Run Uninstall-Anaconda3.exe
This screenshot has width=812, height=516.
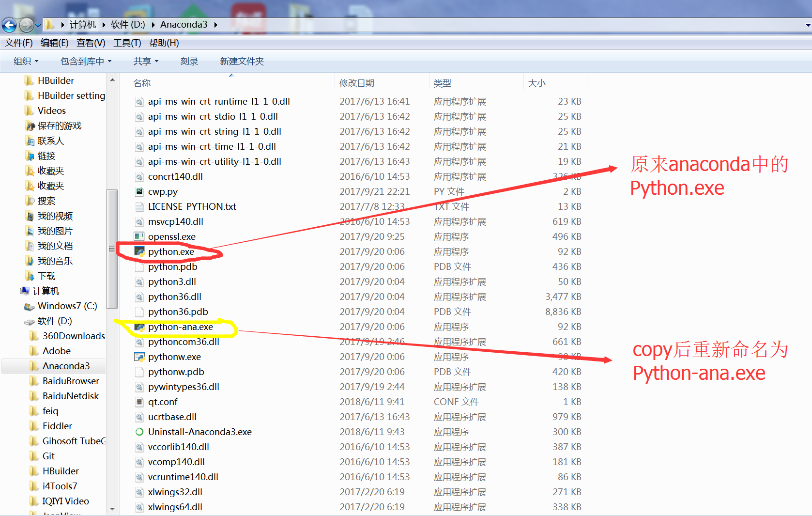coord(200,431)
